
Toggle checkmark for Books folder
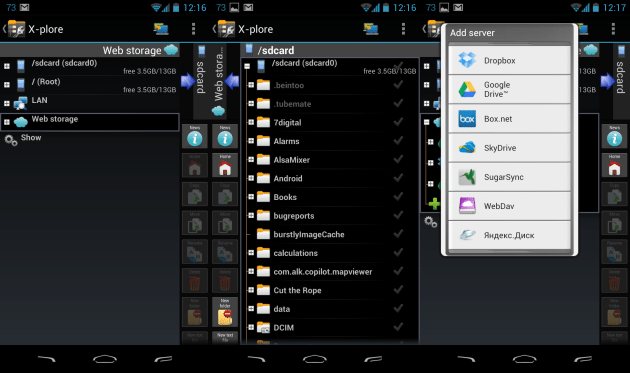pyautogui.click(x=398, y=197)
